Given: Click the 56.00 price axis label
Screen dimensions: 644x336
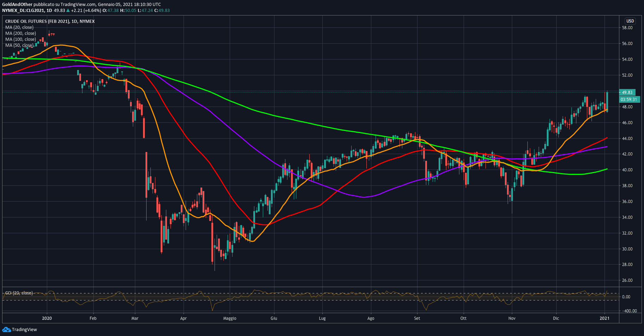Looking at the screenshot, I should point(627,44).
